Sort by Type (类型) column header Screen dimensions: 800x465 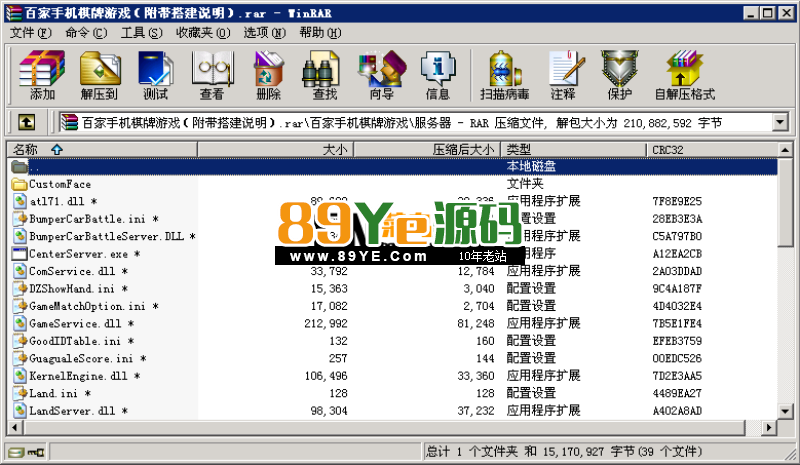pyautogui.click(x=573, y=150)
